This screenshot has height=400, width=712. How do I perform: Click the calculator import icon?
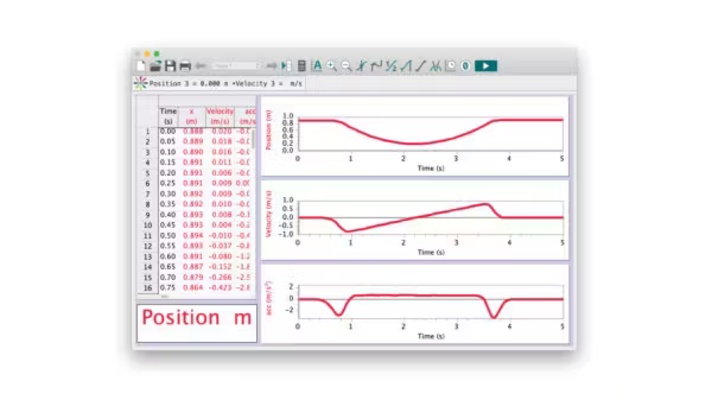(x=302, y=66)
